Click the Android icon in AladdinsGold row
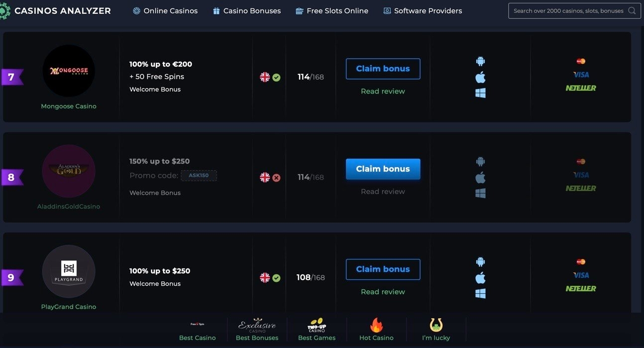 [x=480, y=162]
